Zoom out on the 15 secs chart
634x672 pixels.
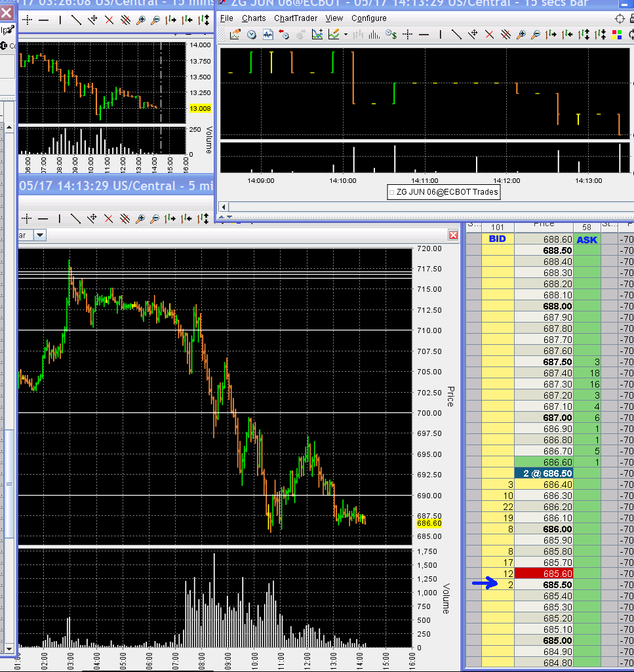tap(536, 35)
